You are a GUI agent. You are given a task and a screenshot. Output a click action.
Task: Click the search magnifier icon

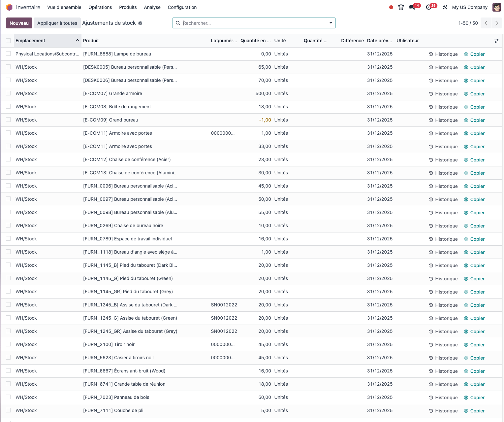click(178, 23)
